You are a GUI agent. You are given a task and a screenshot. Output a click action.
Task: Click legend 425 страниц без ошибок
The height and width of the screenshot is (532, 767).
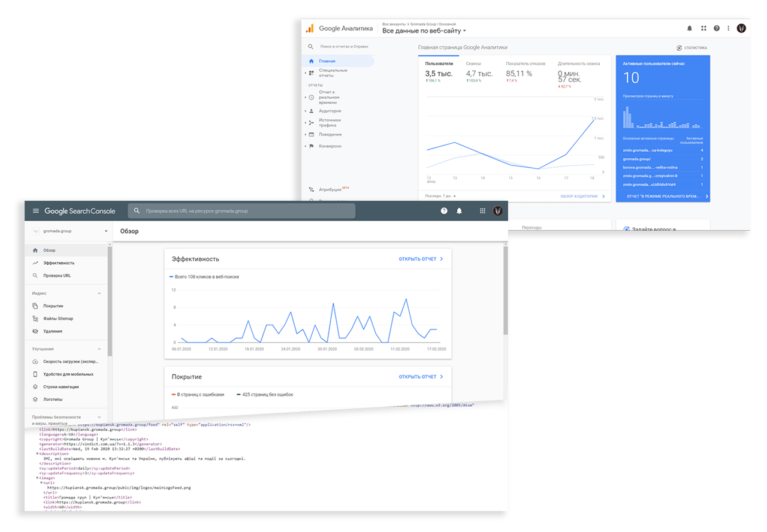pos(264,394)
